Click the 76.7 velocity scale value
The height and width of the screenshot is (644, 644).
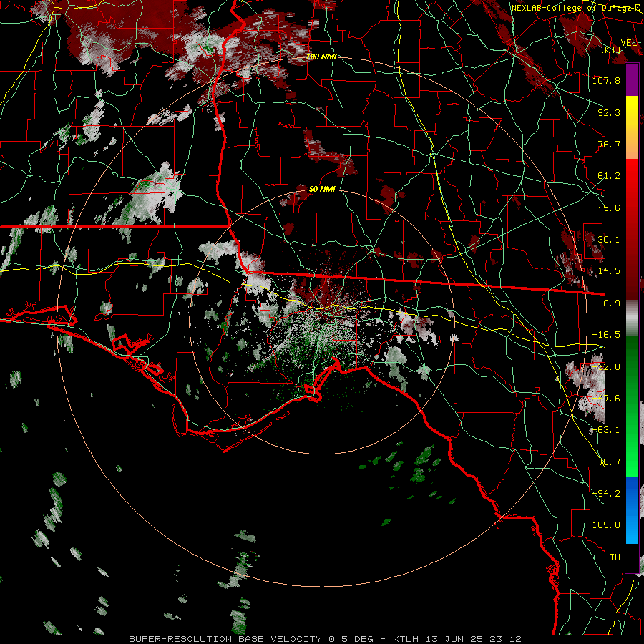tap(609, 144)
